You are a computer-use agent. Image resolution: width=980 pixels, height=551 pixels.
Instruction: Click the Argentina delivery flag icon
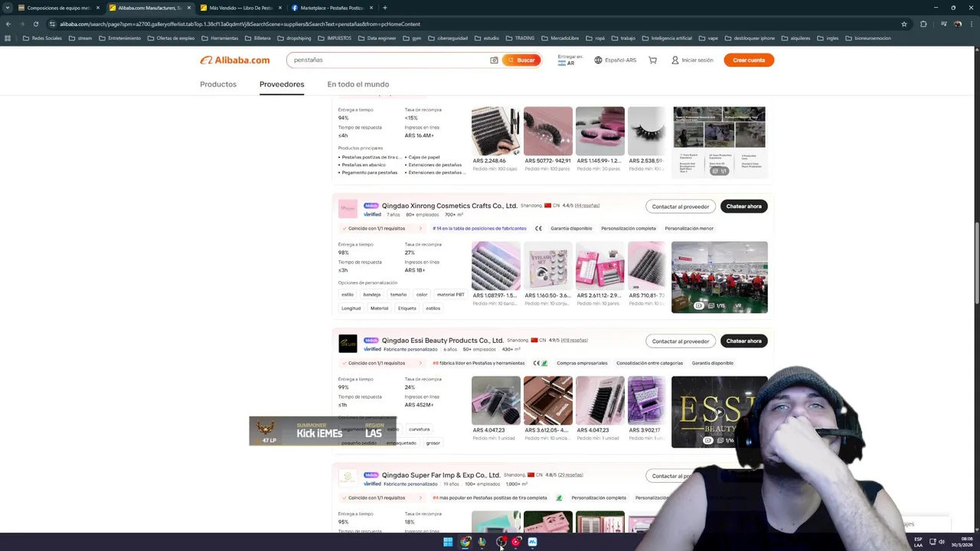pyautogui.click(x=562, y=64)
